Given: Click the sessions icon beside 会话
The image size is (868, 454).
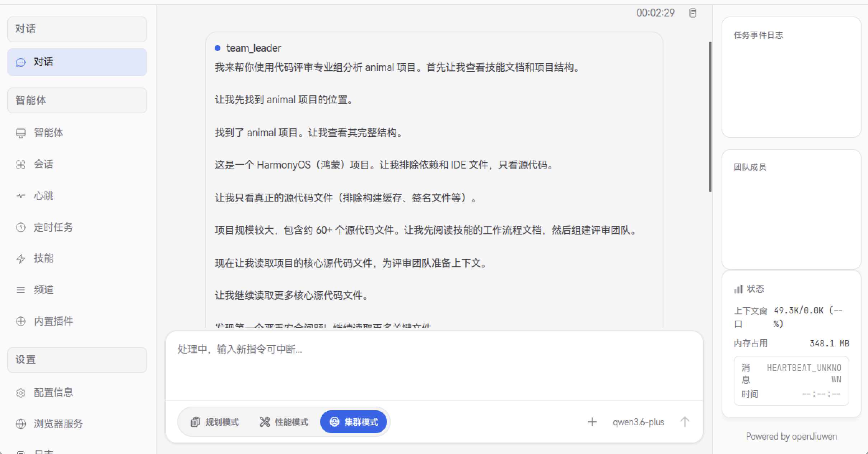Looking at the screenshot, I should 21,165.
